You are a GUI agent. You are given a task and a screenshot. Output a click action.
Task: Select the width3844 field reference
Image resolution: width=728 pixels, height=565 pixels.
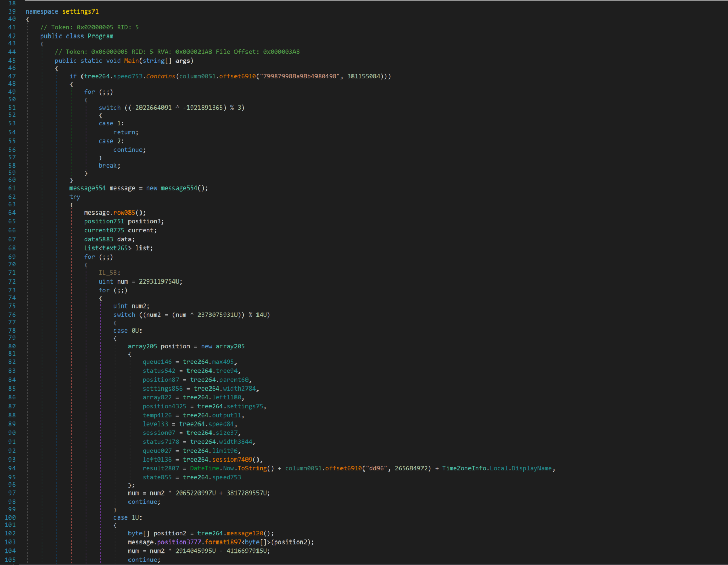click(236, 442)
